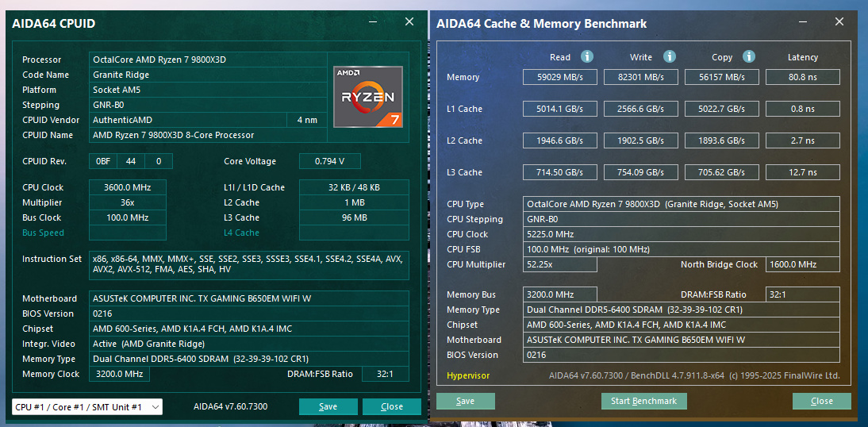This screenshot has height=427, width=868.
Task: Click the L3 Cache value 96 MB
Action: pyautogui.click(x=355, y=217)
